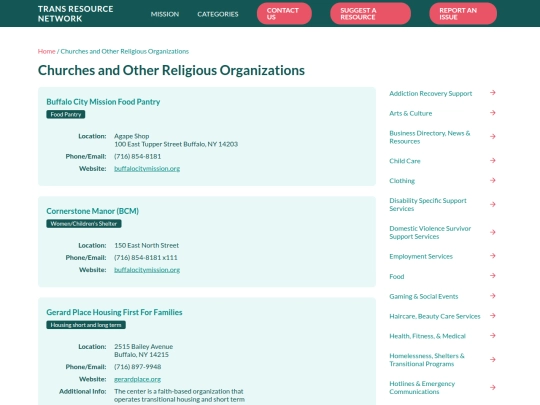Click phone number (716) 854-8181 x111
This screenshot has width=540, height=405.
tap(146, 258)
